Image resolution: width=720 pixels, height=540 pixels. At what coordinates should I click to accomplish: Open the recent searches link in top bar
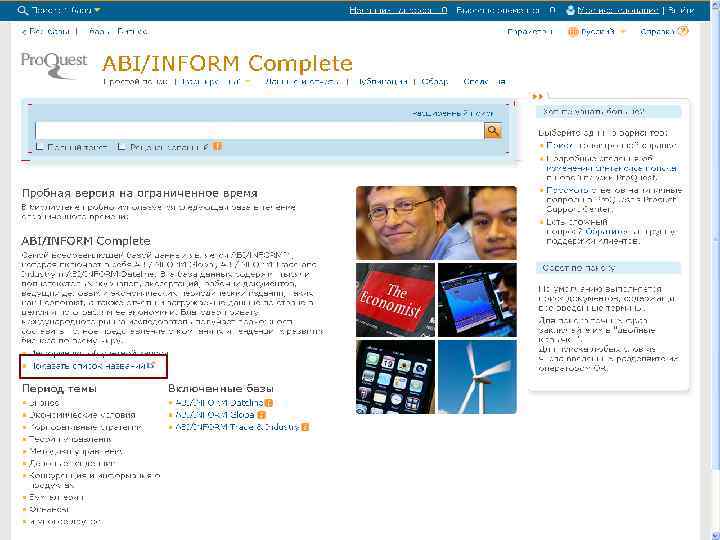point(398,10)
